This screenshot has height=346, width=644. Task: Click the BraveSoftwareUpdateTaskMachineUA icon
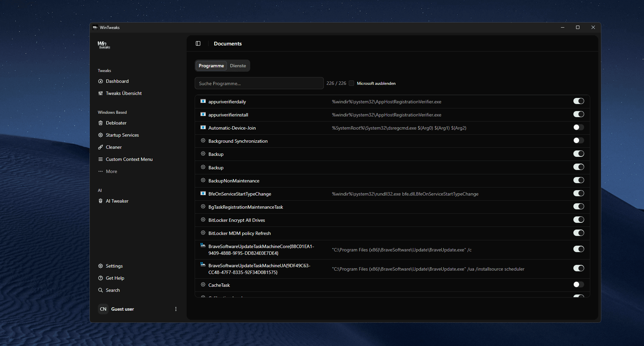[203, 265]
